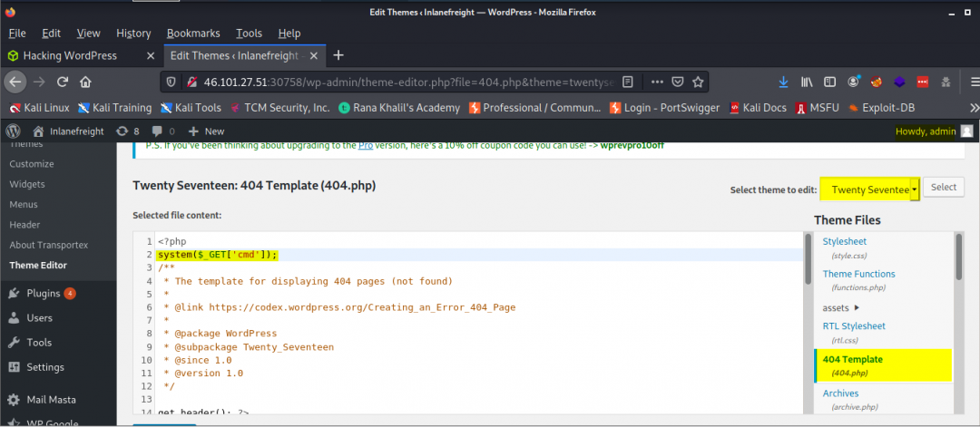Close the Hacking WordPress tab

[x=150, y=55]
